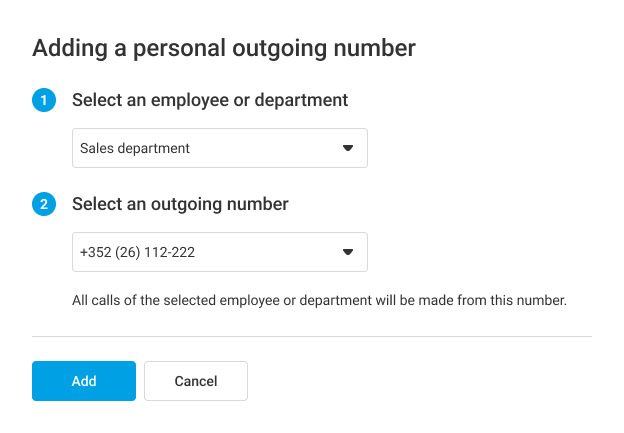Click the '+352 (26) 112-222' selected value
The width and height of the screenshot is (624, 433).
pos(137,253)
